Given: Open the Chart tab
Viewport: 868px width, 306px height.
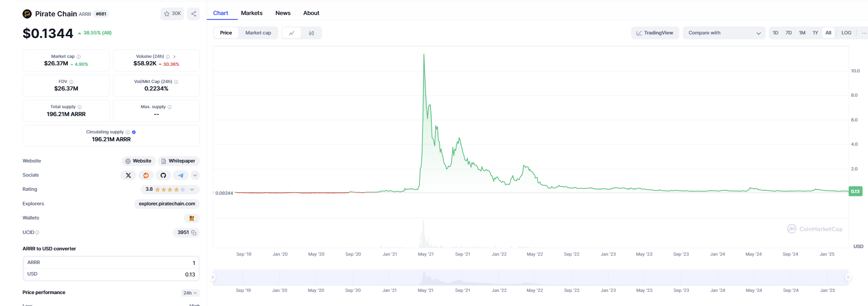Looking at the screenshot, I should 221,13.
